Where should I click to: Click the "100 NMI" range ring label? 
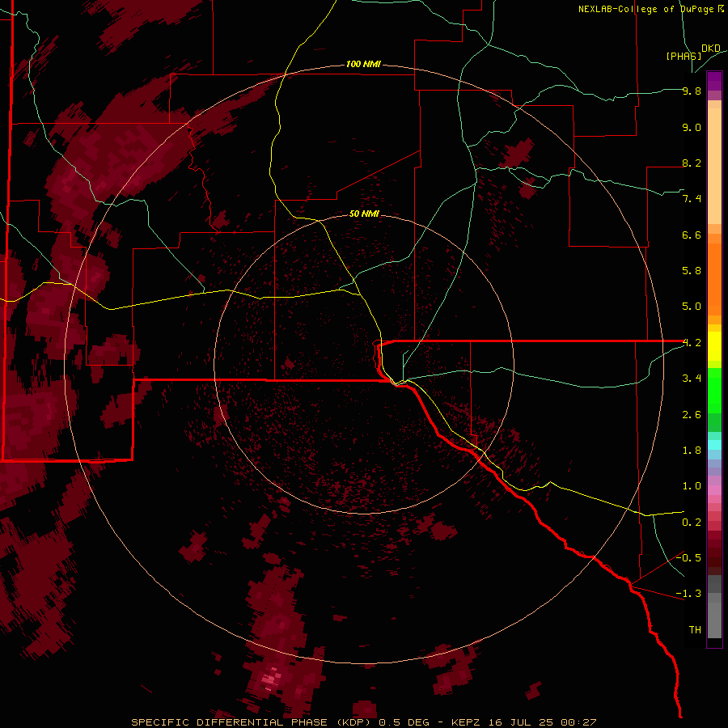pyautogui.click(x=363, y=64)
